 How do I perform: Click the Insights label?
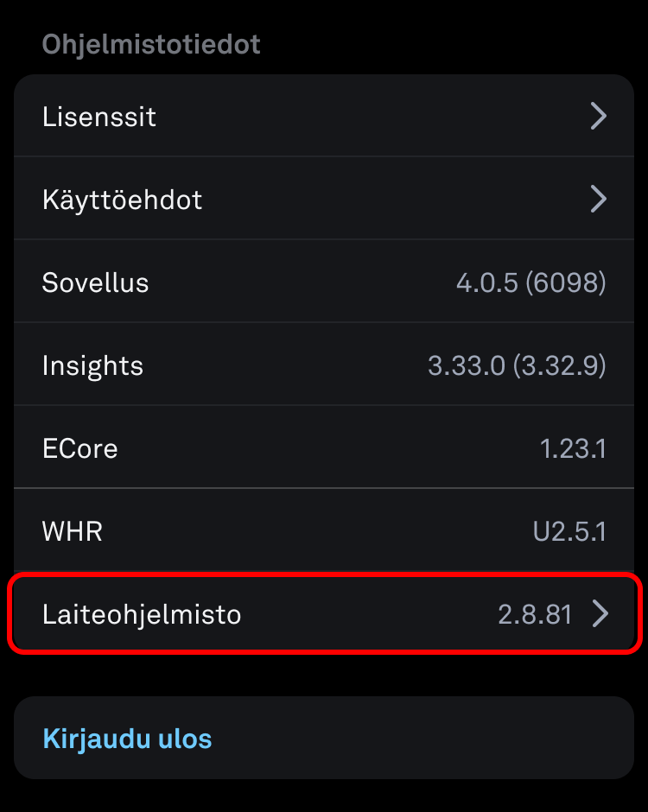click(92, 366)
